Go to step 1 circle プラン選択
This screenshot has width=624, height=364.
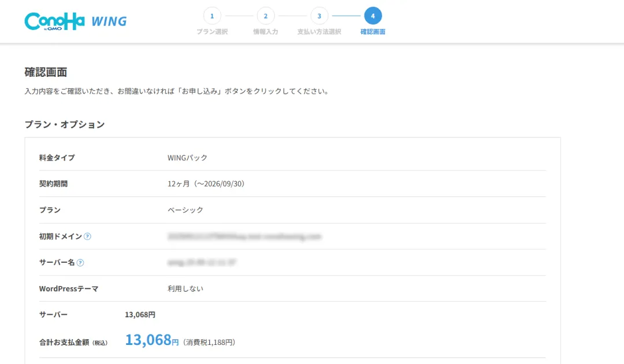click(x=212, y=16)
